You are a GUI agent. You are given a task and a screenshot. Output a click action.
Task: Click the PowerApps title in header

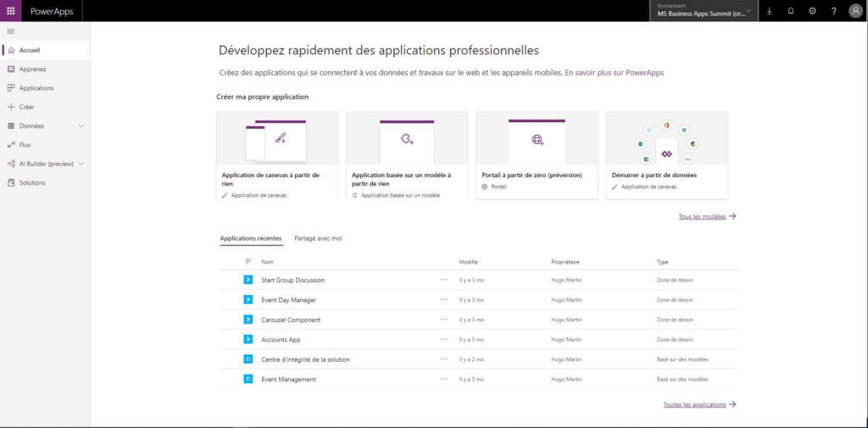[52, 11]
